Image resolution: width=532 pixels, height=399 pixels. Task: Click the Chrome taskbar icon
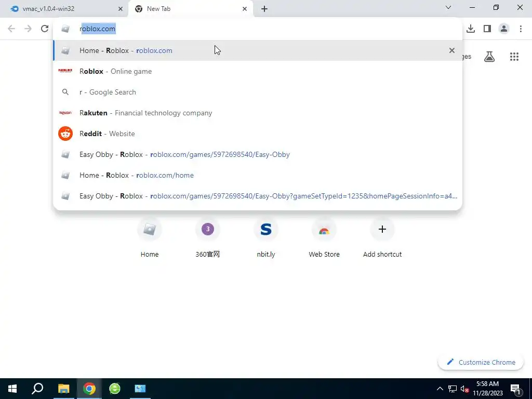(89, 389)
